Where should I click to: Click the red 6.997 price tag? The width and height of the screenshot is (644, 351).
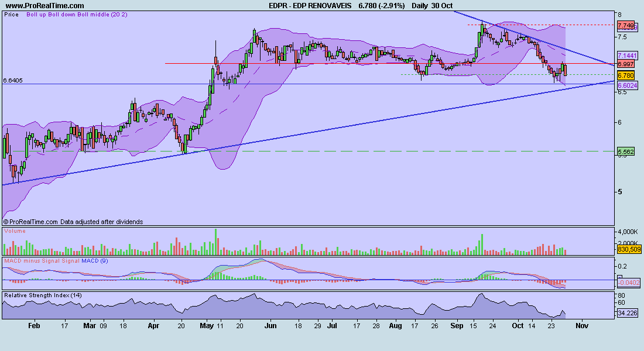(626, 64)
